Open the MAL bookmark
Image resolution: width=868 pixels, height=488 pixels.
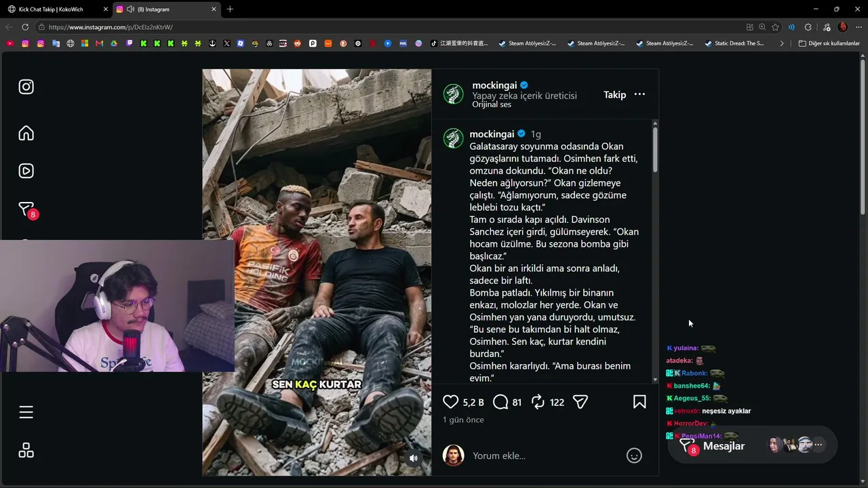[x=403, y=43]
